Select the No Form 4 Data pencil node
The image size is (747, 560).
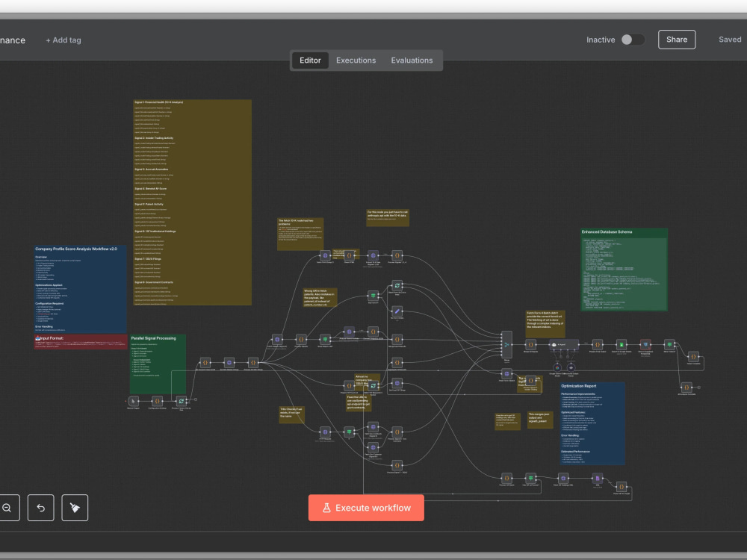point(397,311)
